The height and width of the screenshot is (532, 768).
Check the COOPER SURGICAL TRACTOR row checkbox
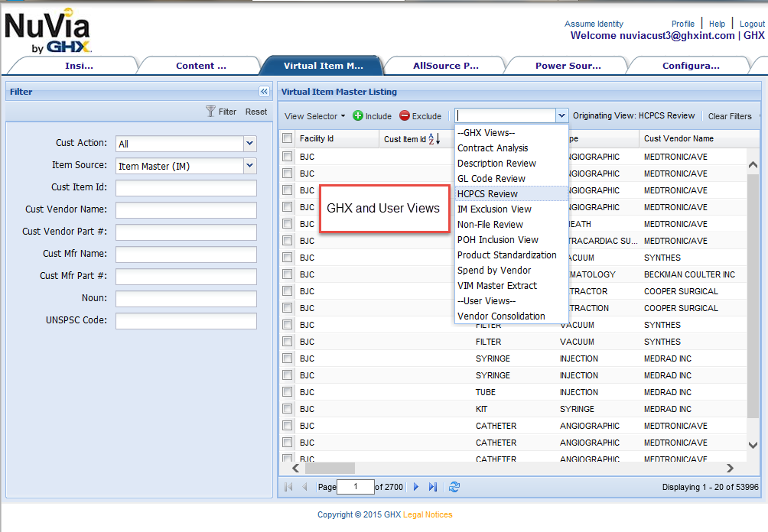tap(288, 291)
